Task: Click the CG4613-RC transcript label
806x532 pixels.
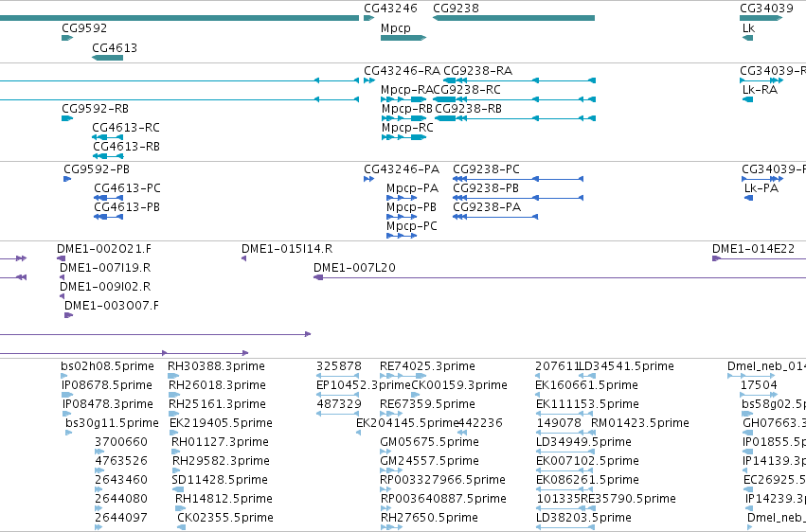Action: 126,128
